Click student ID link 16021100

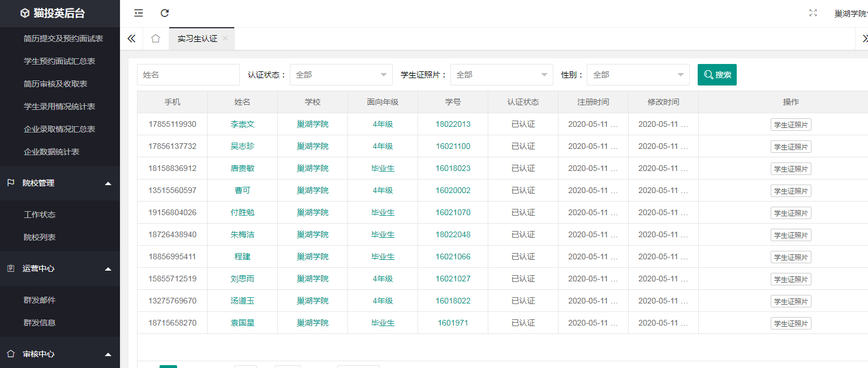pyautogui.click(x=453, y=146)
